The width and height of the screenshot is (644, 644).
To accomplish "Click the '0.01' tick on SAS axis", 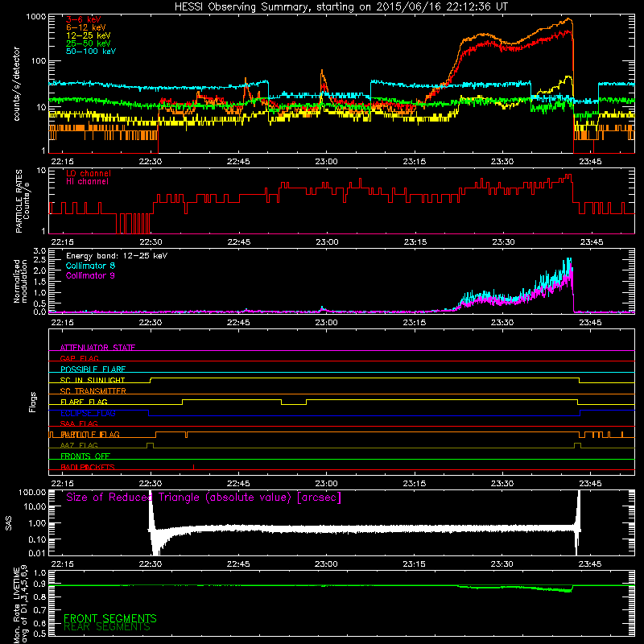I will [37, 553].
